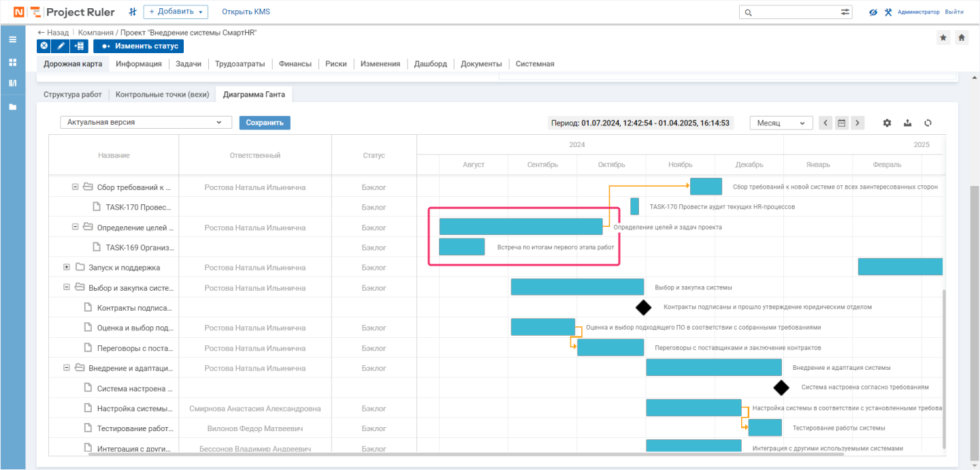Go to next period with right arrow

(857, 123)
